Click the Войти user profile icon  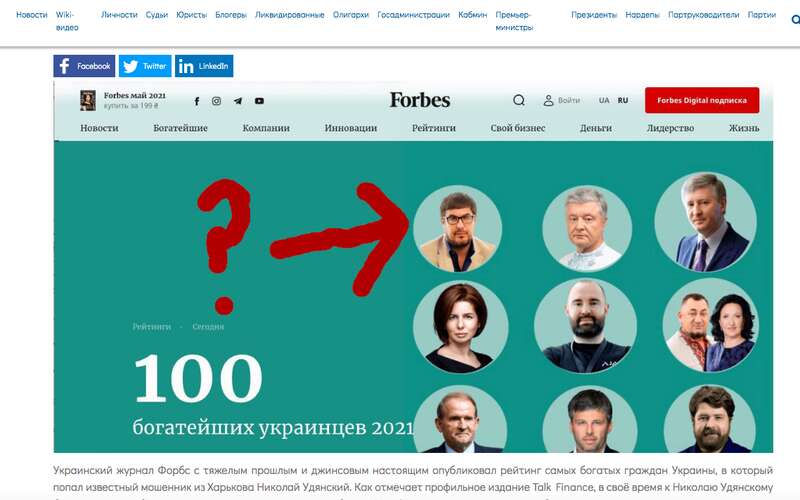[548, 101]
